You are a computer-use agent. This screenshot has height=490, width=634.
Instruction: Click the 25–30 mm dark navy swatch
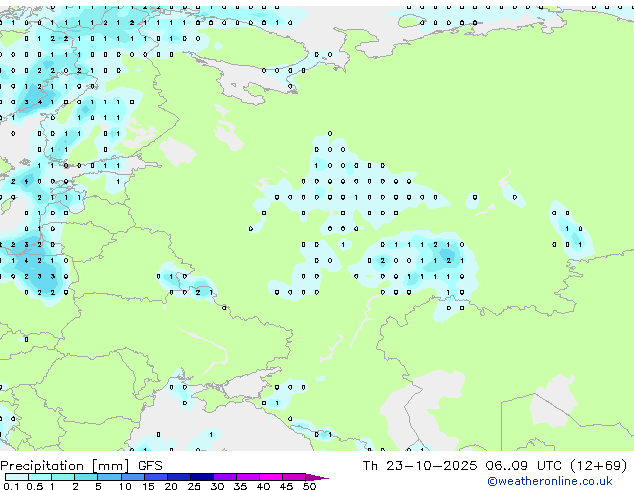(202, 477)
